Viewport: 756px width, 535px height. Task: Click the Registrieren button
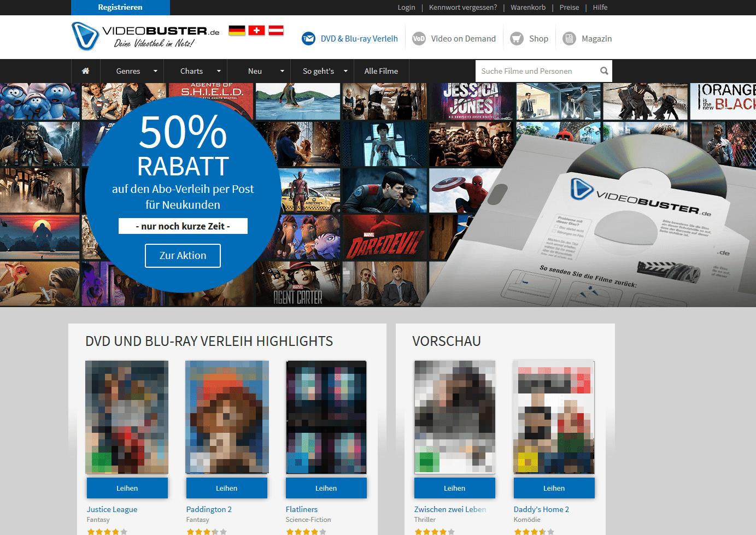pyautogui.click(x=120, y=7)
